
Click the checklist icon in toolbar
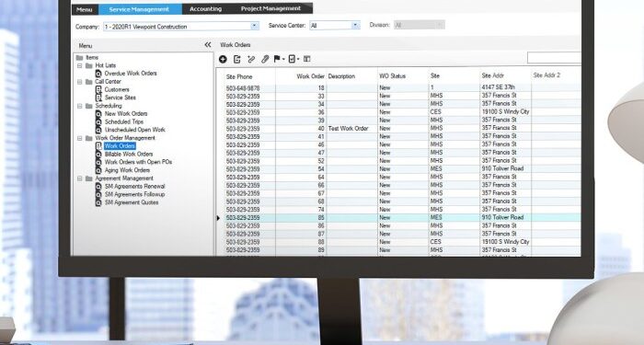[x=292, y=59]
